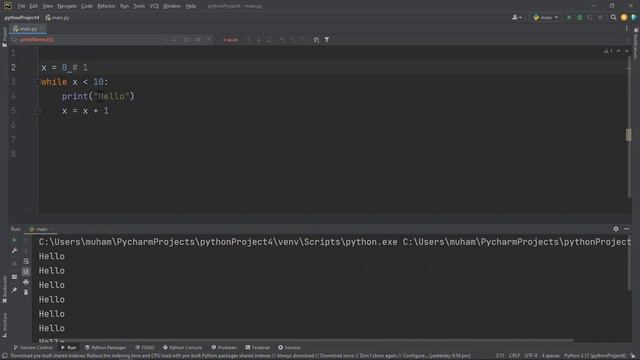This screenshot has height=360, width=640.
Task: Place cursor on line 'x = 8 # 1'
Action: click(64, 68)
